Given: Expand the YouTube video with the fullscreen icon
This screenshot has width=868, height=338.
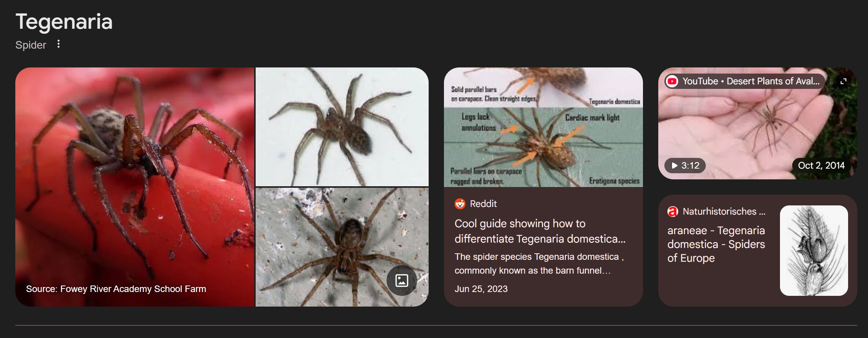Looking at the screenshot, I should pos(843,81).
